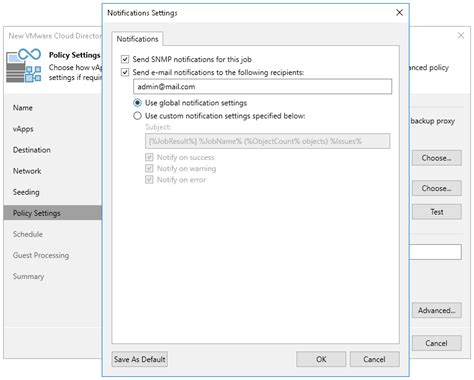Go to the Schedule wizard step

28,234
